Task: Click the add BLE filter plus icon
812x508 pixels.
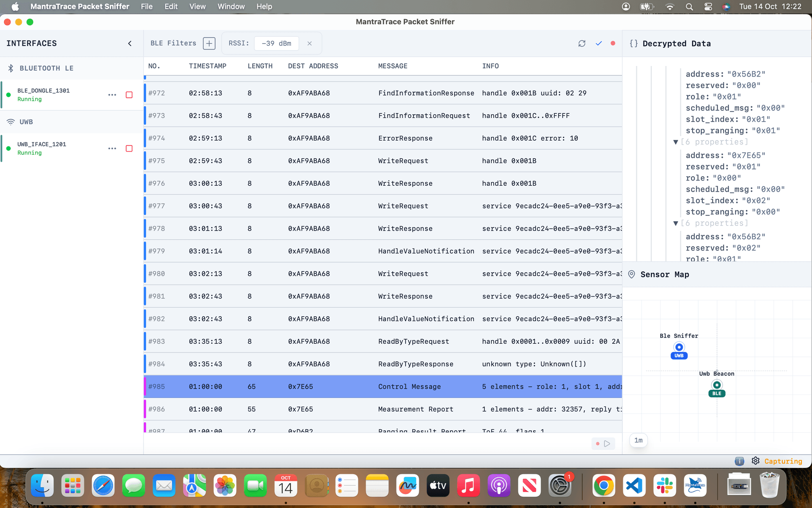Action: [x=209, y=43]
